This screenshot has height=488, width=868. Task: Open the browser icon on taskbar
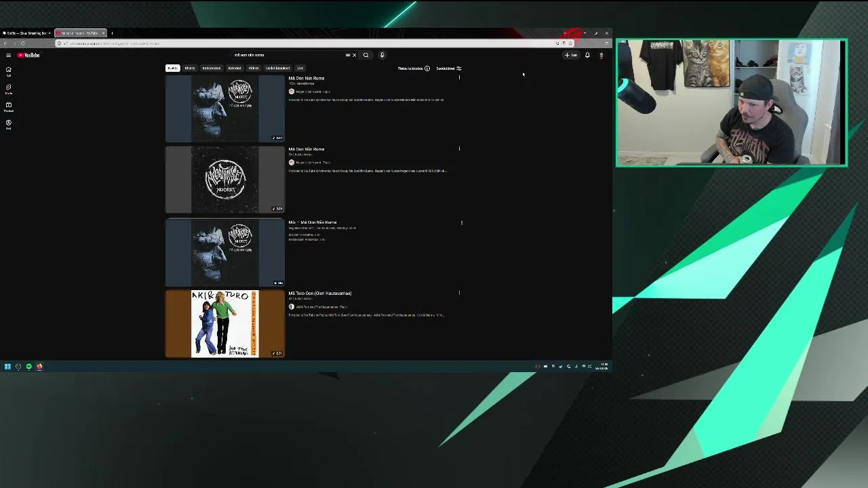pos(39,366)
